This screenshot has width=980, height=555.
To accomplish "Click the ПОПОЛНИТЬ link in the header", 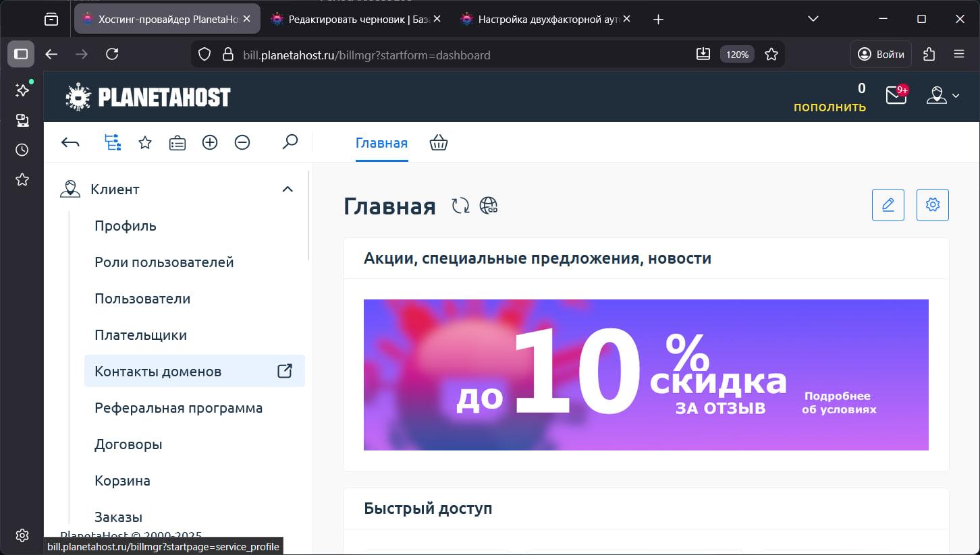I will pos(830,106).
